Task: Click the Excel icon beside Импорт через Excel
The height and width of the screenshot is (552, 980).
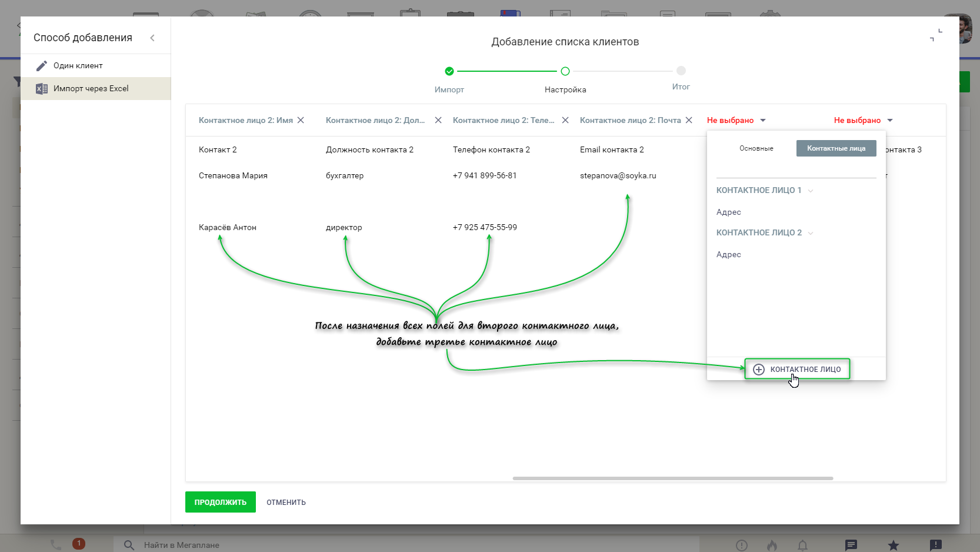Action: tap(41, 89)
